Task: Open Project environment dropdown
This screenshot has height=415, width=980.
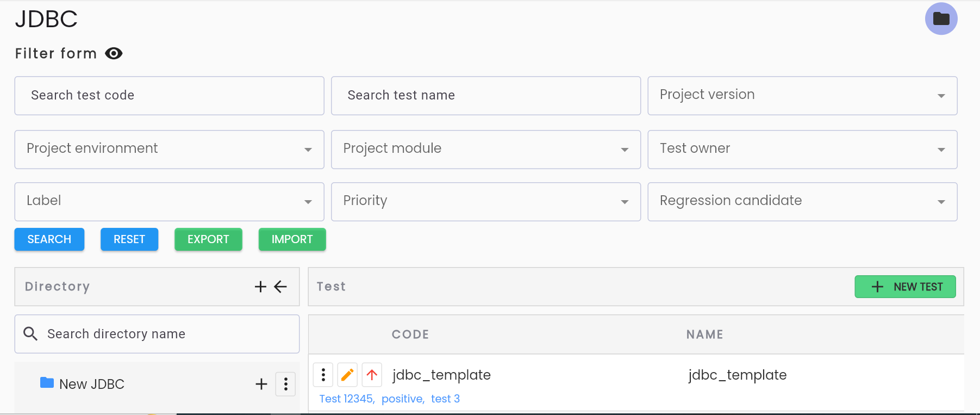Action: pos(170,150)
